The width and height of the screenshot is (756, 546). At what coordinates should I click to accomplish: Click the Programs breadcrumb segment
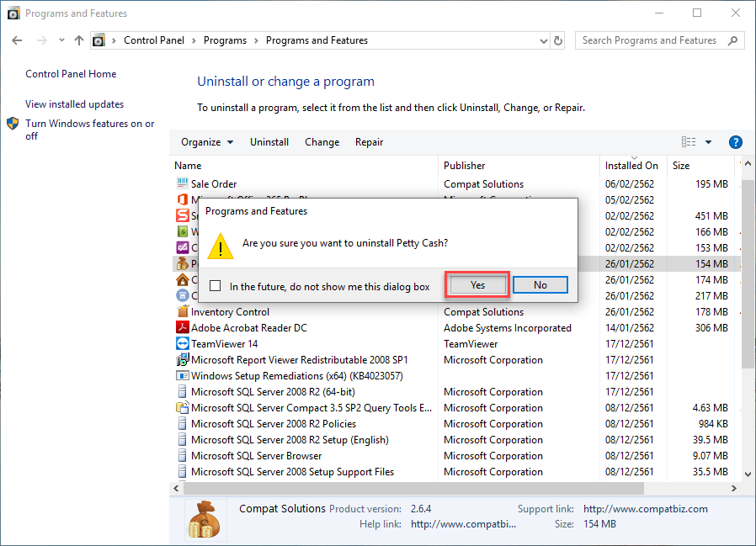click(225, 40)
